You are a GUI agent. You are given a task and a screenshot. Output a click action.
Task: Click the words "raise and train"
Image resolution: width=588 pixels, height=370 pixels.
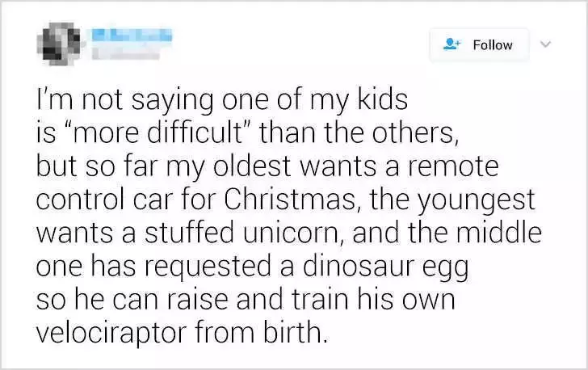(258, 299)
